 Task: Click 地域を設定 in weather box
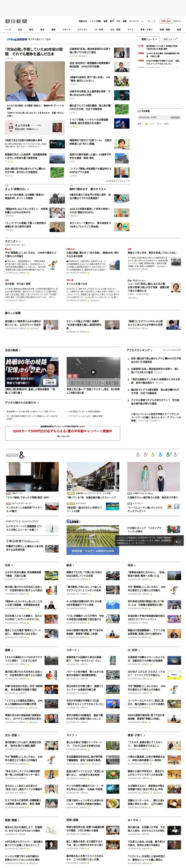coord(175,118)
